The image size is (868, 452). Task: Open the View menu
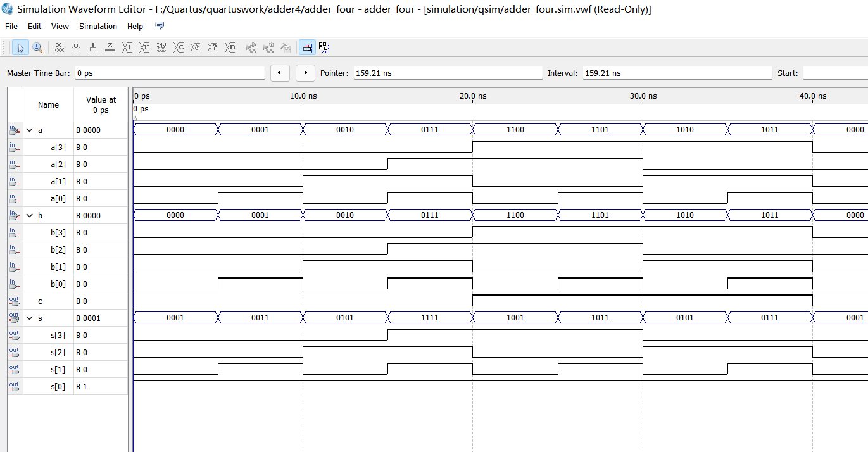(60, 27)
